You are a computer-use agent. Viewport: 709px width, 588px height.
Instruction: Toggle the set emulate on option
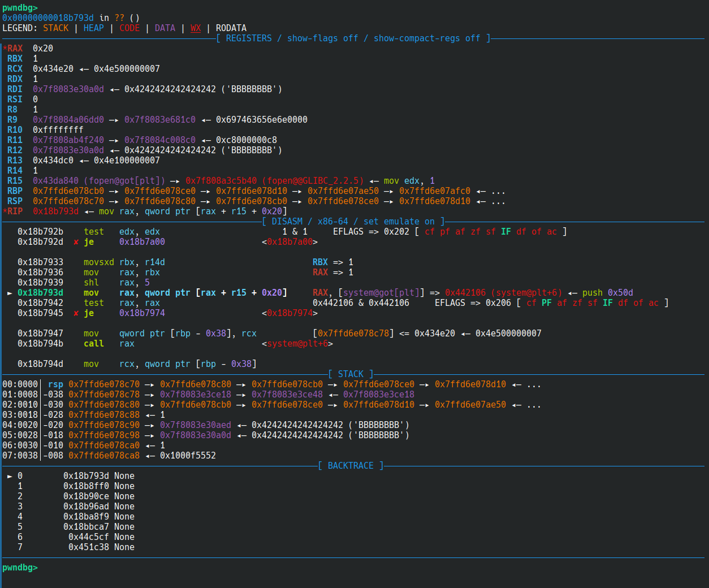[x=399, y=222]
